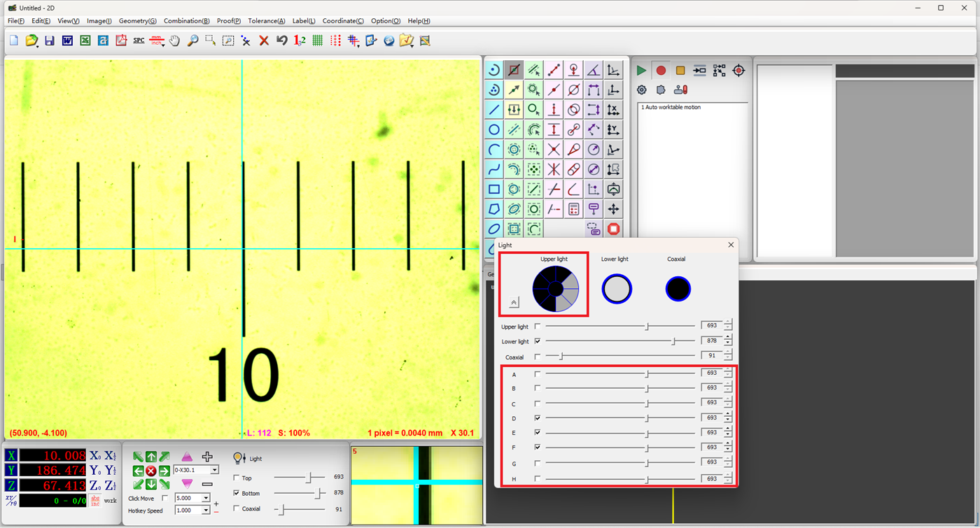
Task: Open the Click Move 5.000 dropdown
Action: [206, 498]
